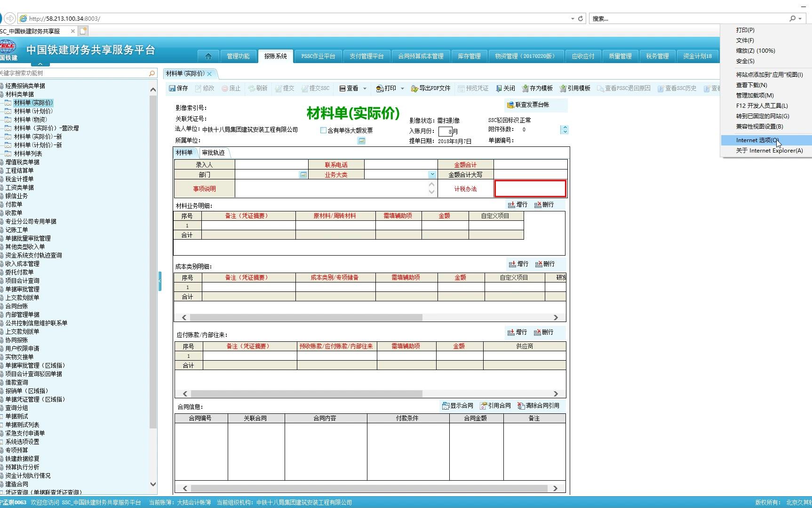This screenshot has width=812, height=508.
Task: Click 查看PSSC退回原因 toolbar button
Action: 623,88
